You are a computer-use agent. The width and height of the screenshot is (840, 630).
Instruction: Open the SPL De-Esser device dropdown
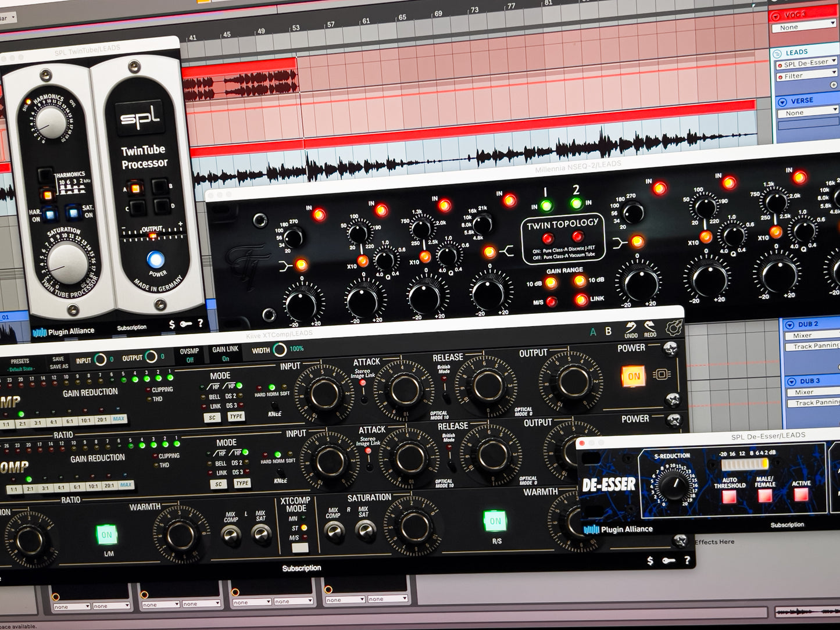[x=806, y=63]
